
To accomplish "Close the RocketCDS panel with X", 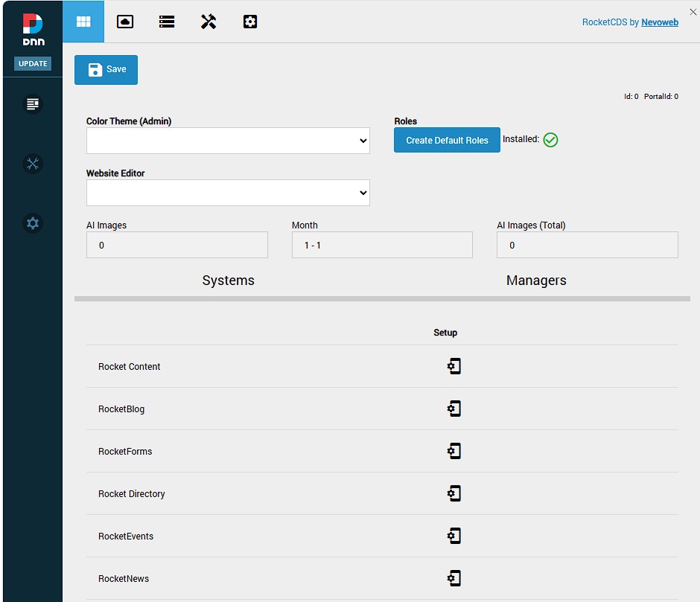I will (693, 12).
